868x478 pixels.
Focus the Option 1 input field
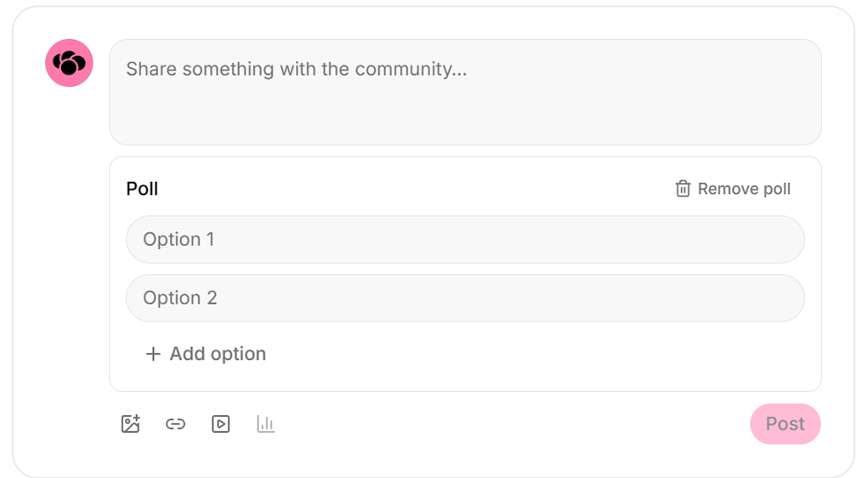465,239
